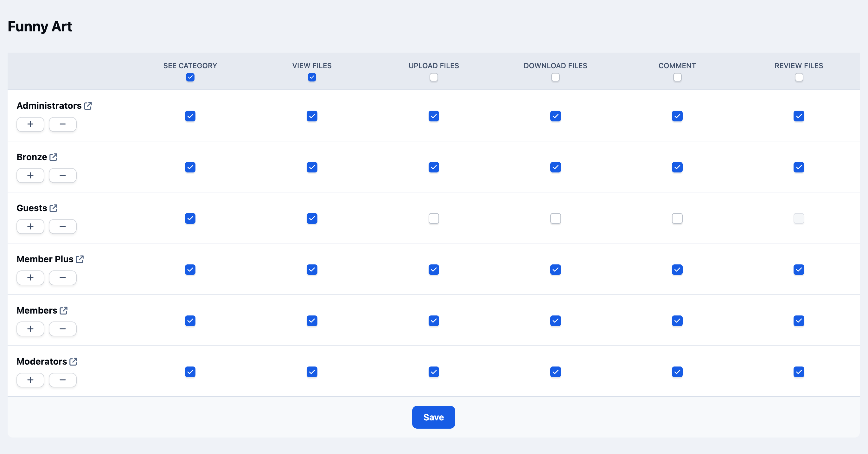Check the Review Files header checkbox
Viewport: 868px width, 454px height.
799,77
